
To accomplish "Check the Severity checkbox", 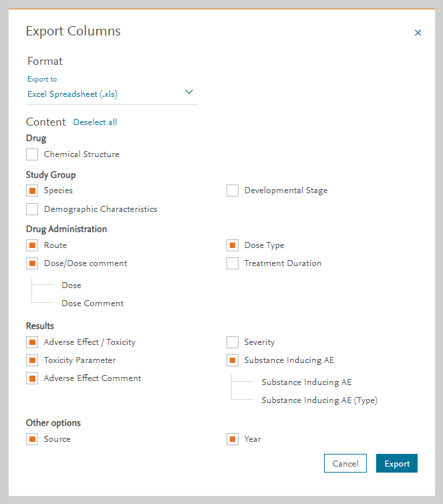I will [233, 342].
